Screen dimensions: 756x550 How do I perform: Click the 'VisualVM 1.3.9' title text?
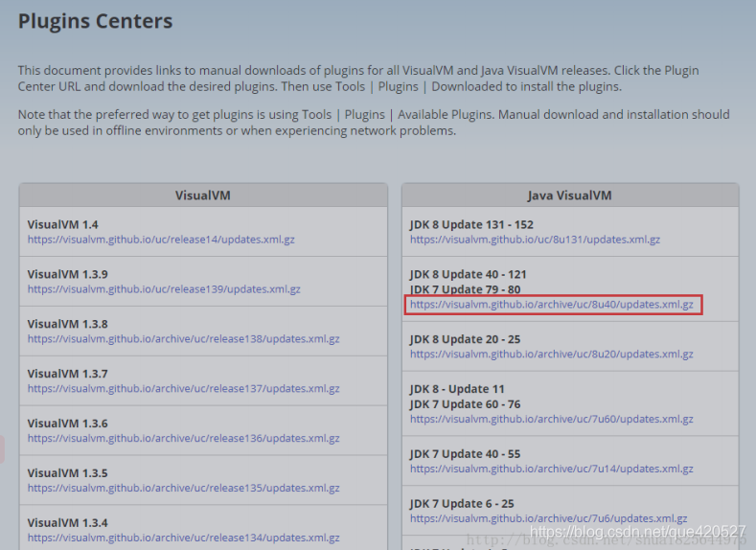(x=67, y=274)
